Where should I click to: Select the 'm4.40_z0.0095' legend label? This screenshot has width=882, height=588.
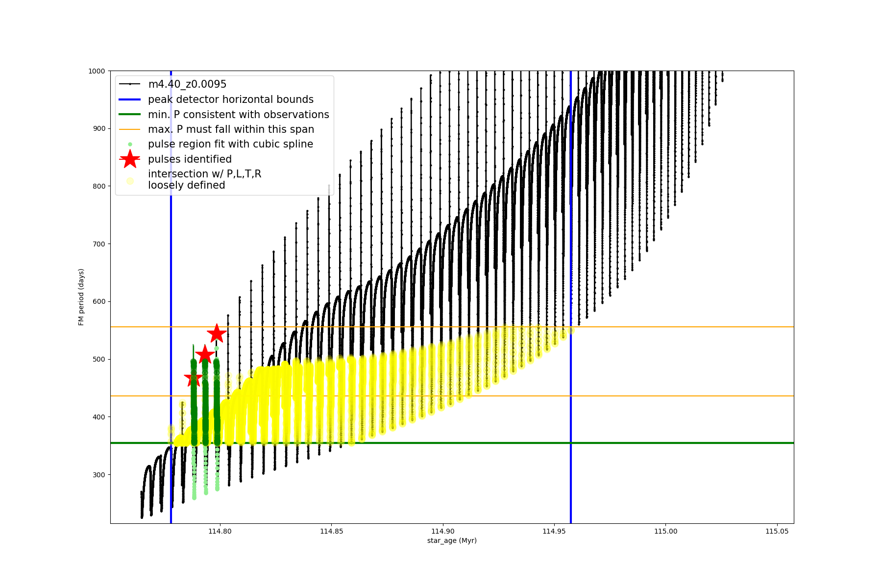[x=187, y=84]
